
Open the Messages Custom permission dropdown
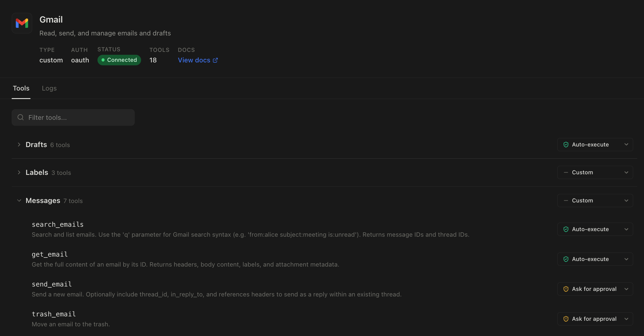click(595, 201)
